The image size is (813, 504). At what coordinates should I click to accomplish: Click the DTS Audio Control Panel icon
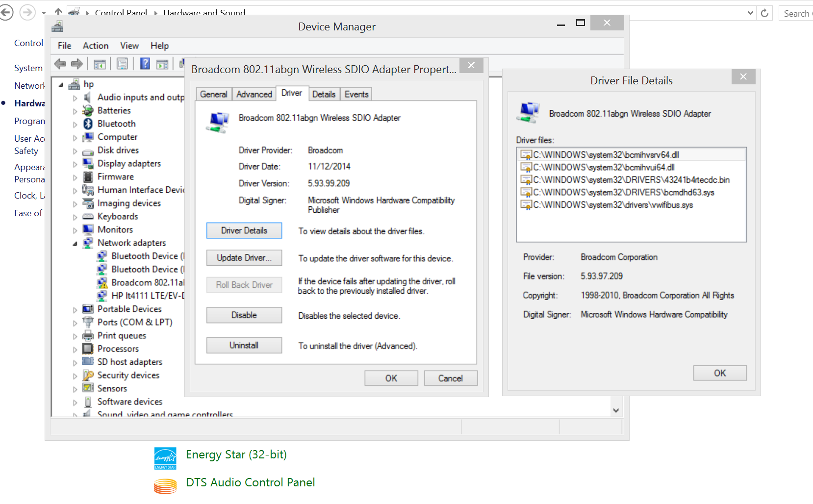pos(165,486)
